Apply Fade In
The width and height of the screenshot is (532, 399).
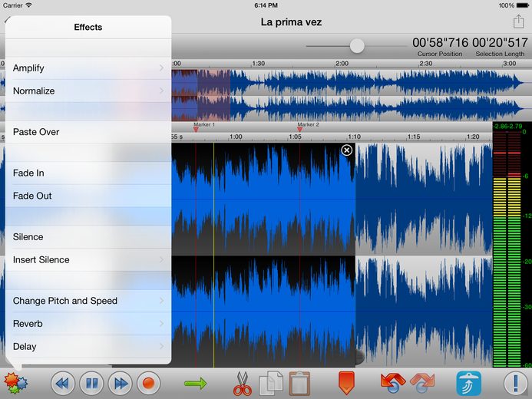pyautogui.click(x=88, y=173)
